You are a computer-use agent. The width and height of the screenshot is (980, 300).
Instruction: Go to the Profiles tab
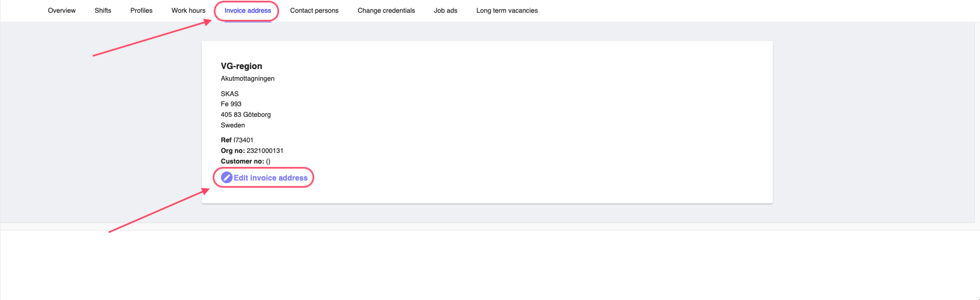pyautogui.click(x=141, y=11)
